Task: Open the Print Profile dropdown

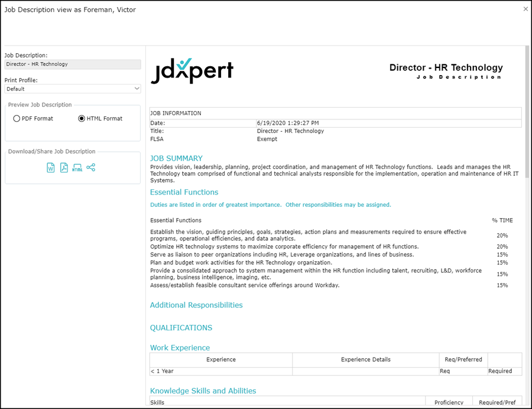Action: point(73,89)
